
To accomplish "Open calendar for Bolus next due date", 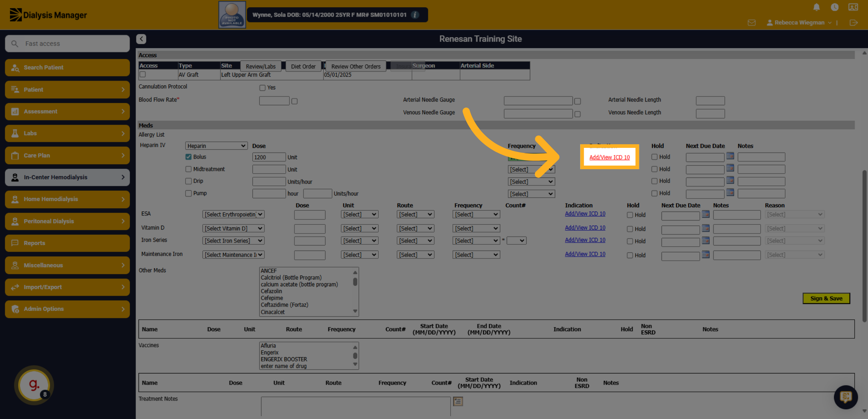I will coord(730,156).
